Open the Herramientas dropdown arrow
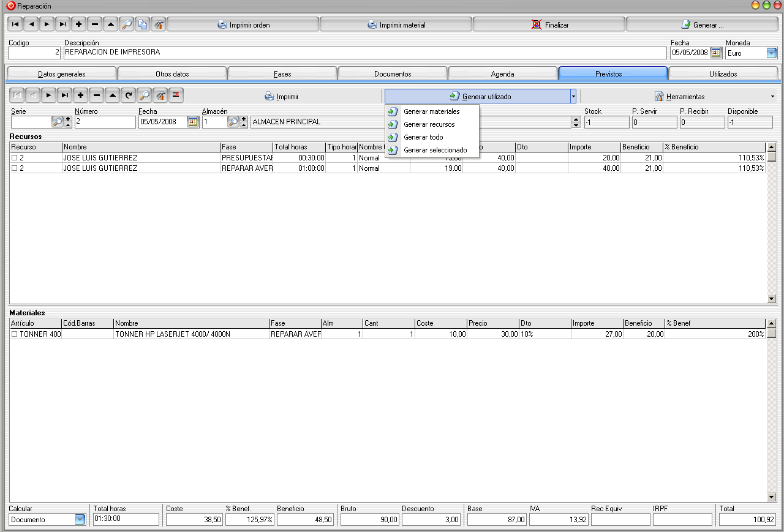Screen dimensions: 784x532 click(772, 97)
